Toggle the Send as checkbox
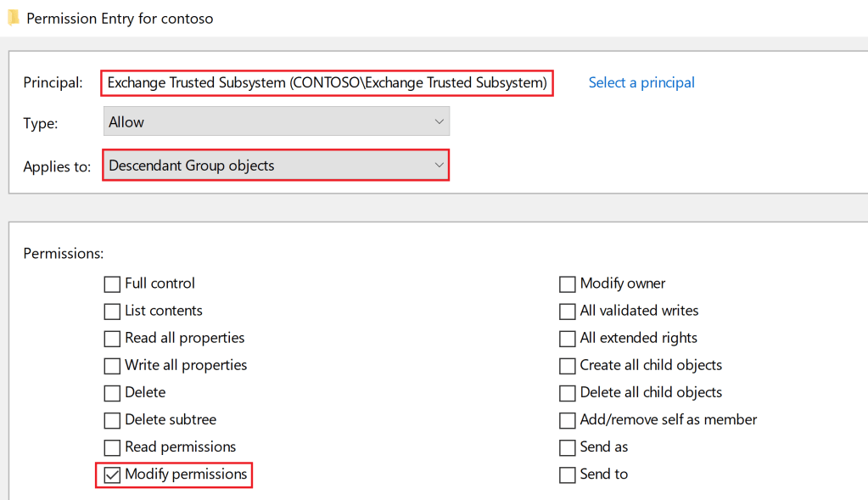868x500 pixels. coord(568,447)
